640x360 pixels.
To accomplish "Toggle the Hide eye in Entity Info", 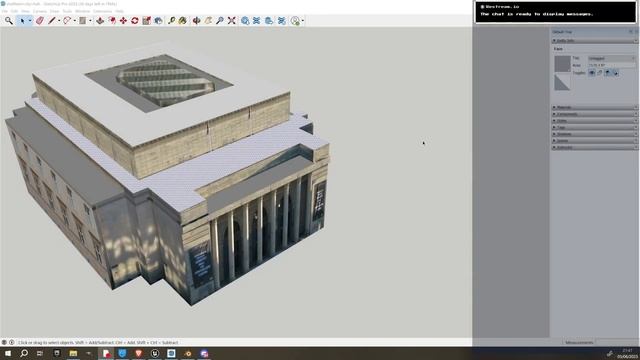I will pos(591,73).
